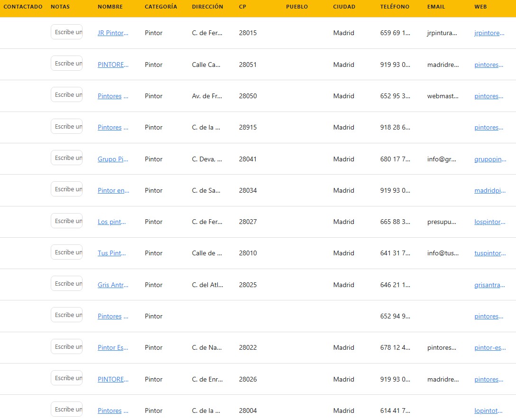Click the CP column header

(242, 7)
